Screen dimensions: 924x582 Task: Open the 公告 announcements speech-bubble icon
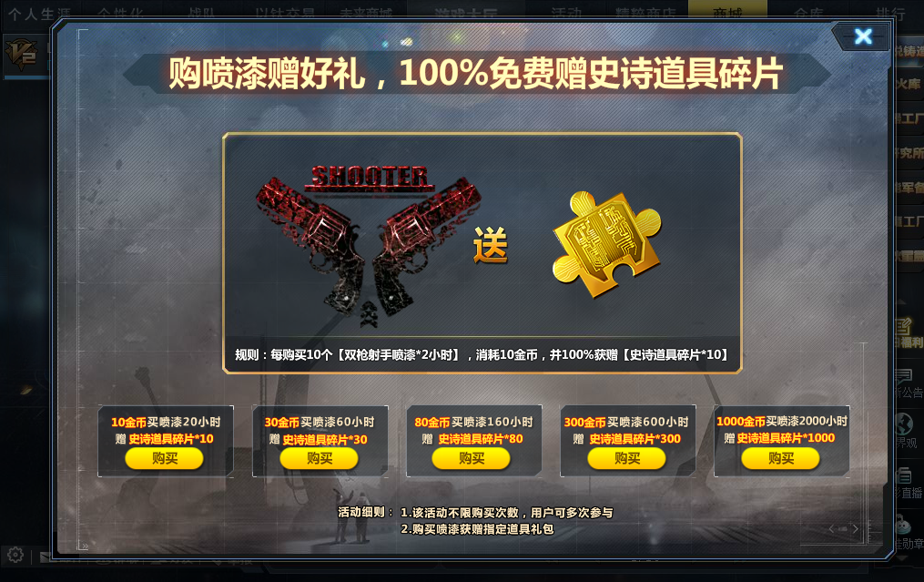(903, 377)
